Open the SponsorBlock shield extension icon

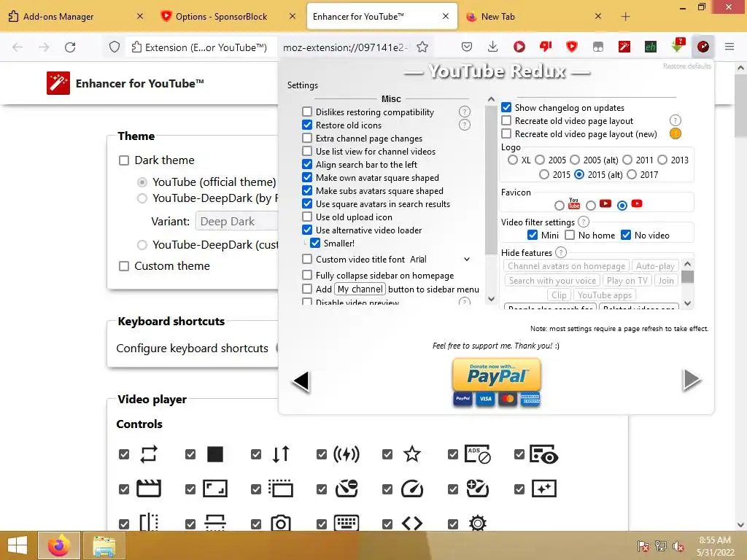coord(572,47)
